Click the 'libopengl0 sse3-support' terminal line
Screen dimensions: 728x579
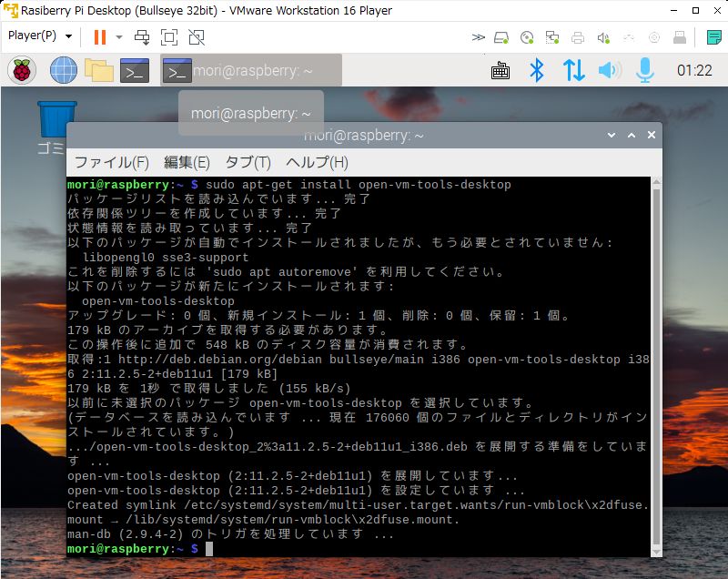pyautogui.click(x=166, y=258)
